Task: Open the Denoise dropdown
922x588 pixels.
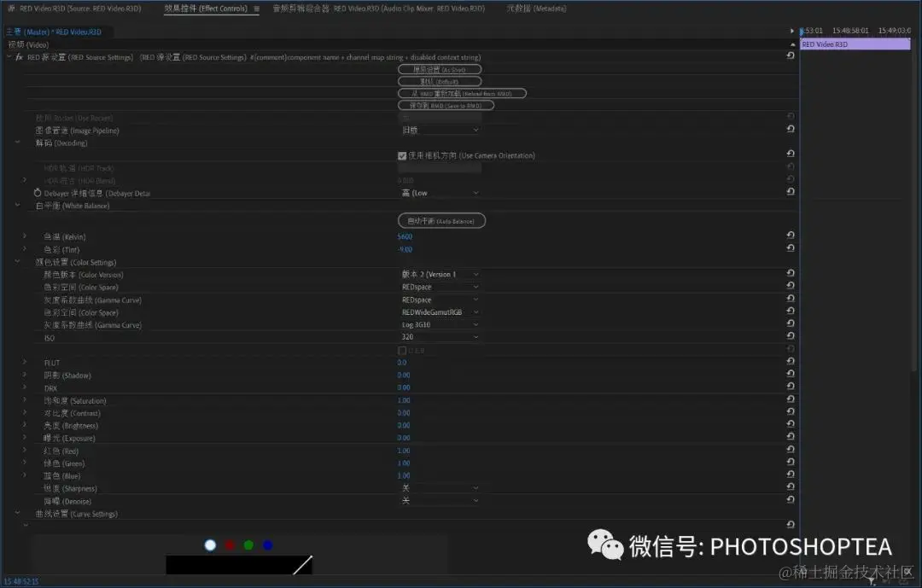Action: click(441, 500)
